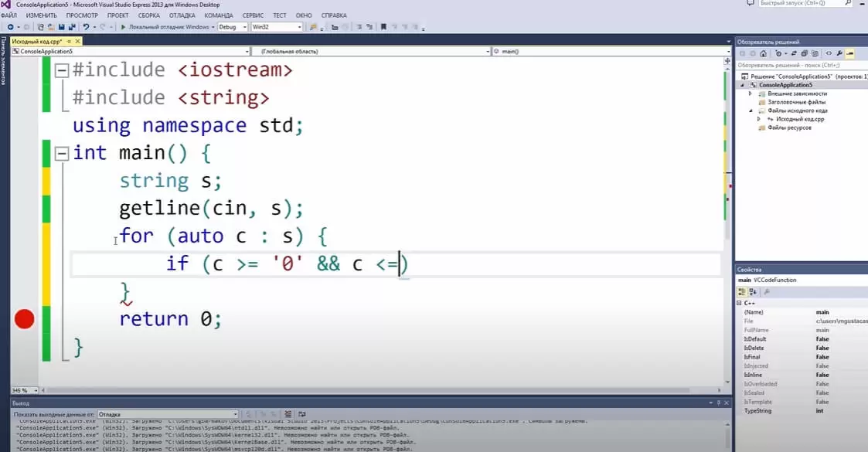Collapse Файлы исходного кода folder
Image resolution: width=868 pixels, height=452 pixels.
pyautogui.click(x=751, y=110)
